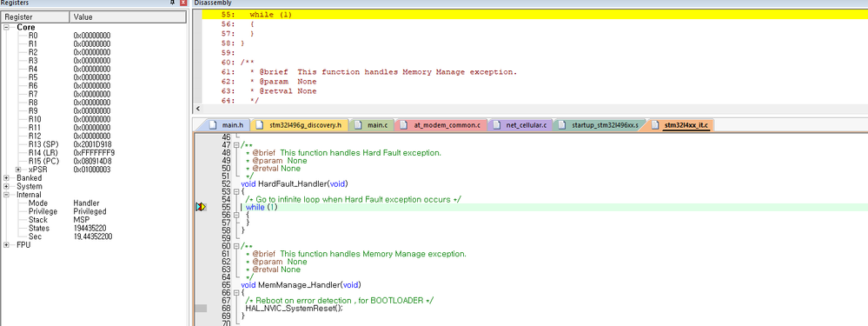Select the R15 (PC) register
The height and width of the screenshot is (326, 868).
93,161
